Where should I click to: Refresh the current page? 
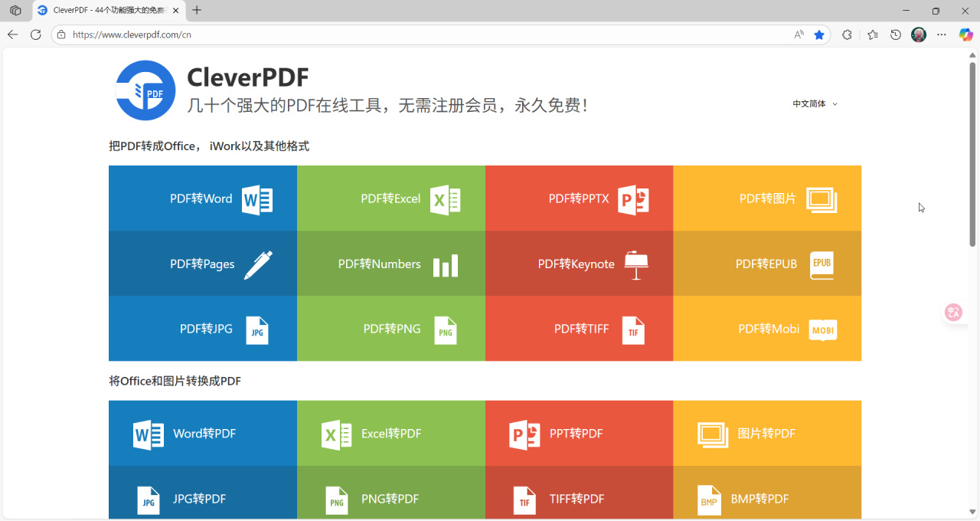coord(35,34)
